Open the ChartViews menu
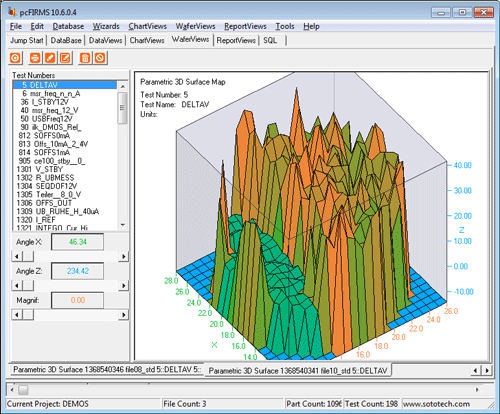Viewport: 500px width, 414px height. pyautogui.click(x=147, y=26)
